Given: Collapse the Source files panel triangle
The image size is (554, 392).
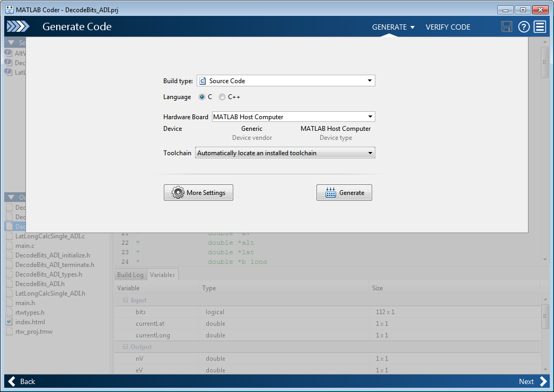Looking at the screenshot, I should point(11,43).
